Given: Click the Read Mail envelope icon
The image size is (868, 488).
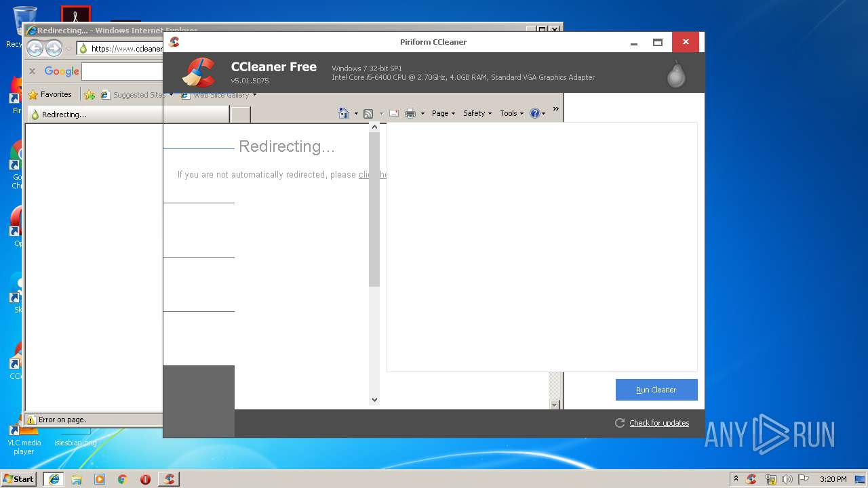Looking at the screenshot, I should click(x=393, y=113).
